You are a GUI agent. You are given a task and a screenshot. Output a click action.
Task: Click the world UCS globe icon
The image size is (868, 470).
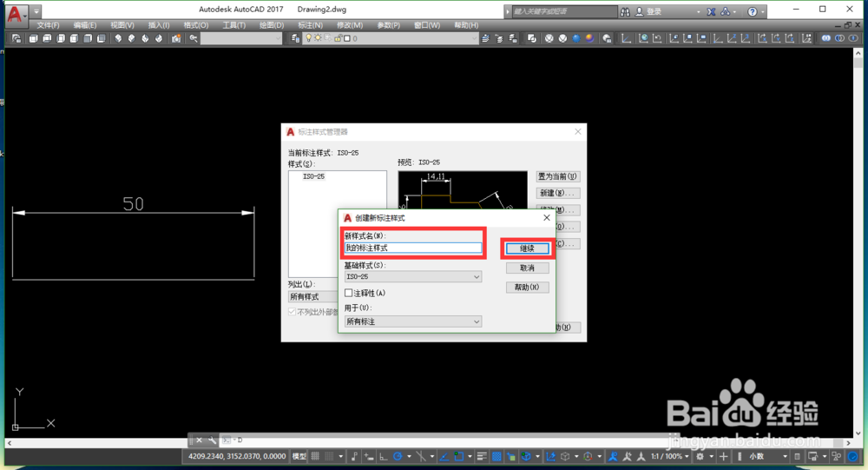(643, 38)
